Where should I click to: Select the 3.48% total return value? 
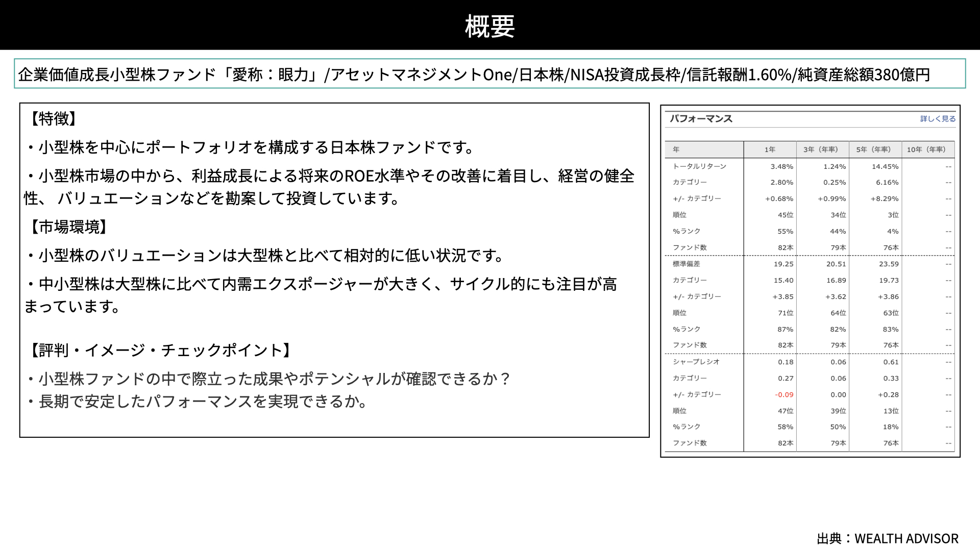[x=782, y=166]
